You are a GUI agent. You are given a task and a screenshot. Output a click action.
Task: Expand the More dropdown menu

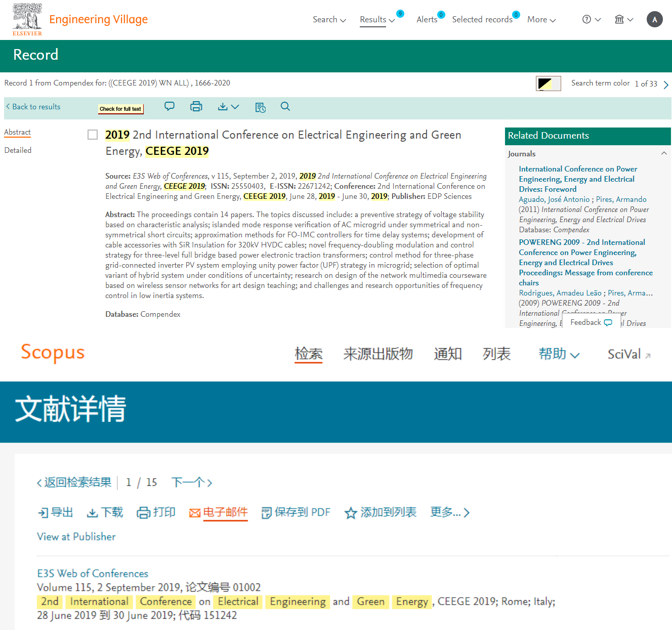pyautogui.click(x=541, y=19)
